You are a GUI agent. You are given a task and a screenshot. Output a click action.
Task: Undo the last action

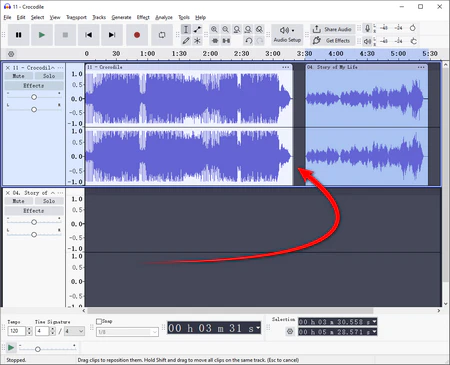click(249, 41)
